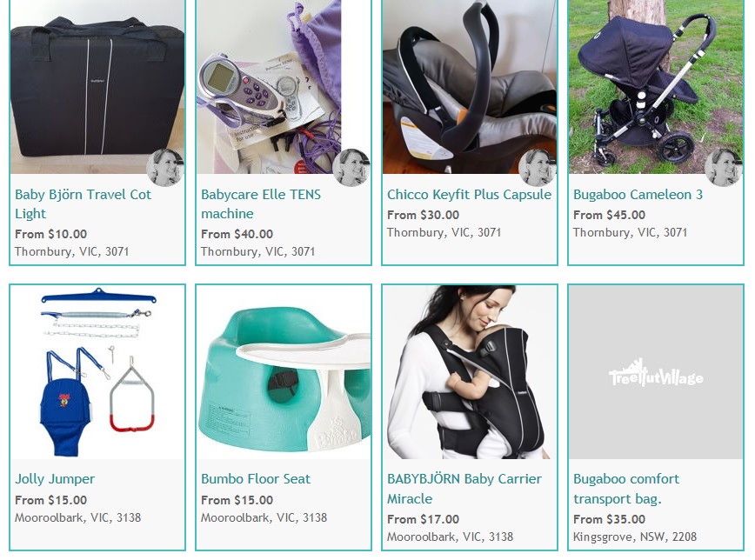Open the Bugaboo Cameleon 3 title link
The height and width of the screenshot is (560, 755).
click(x=638, y=195)
